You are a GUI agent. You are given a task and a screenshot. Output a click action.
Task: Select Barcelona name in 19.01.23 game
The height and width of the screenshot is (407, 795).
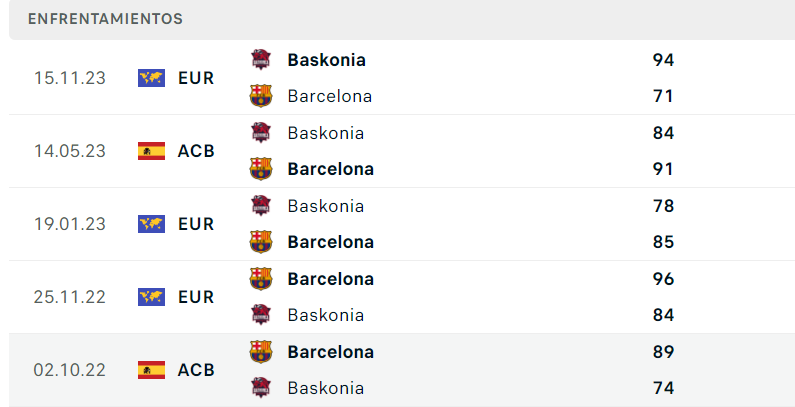pos(330,242)
